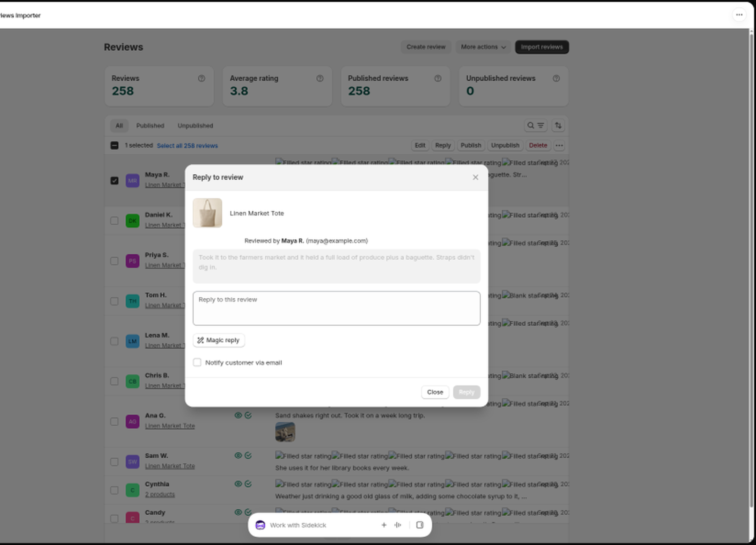
Task: Click the Magic reply button
Action: tap(219, 340)
